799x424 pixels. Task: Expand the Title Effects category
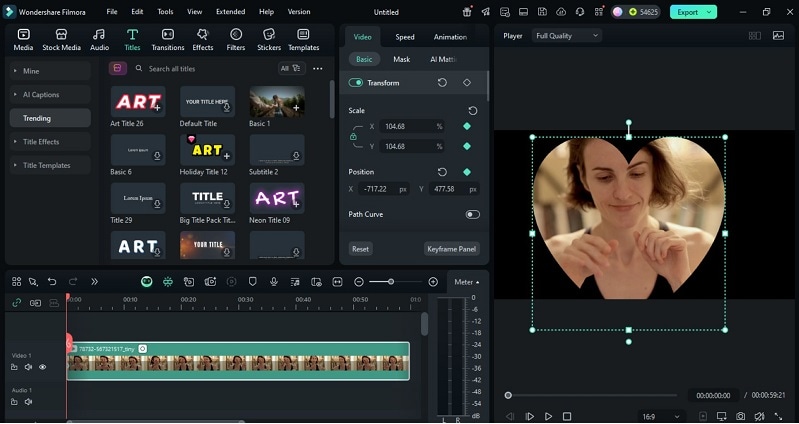click(x=42, y=142)
